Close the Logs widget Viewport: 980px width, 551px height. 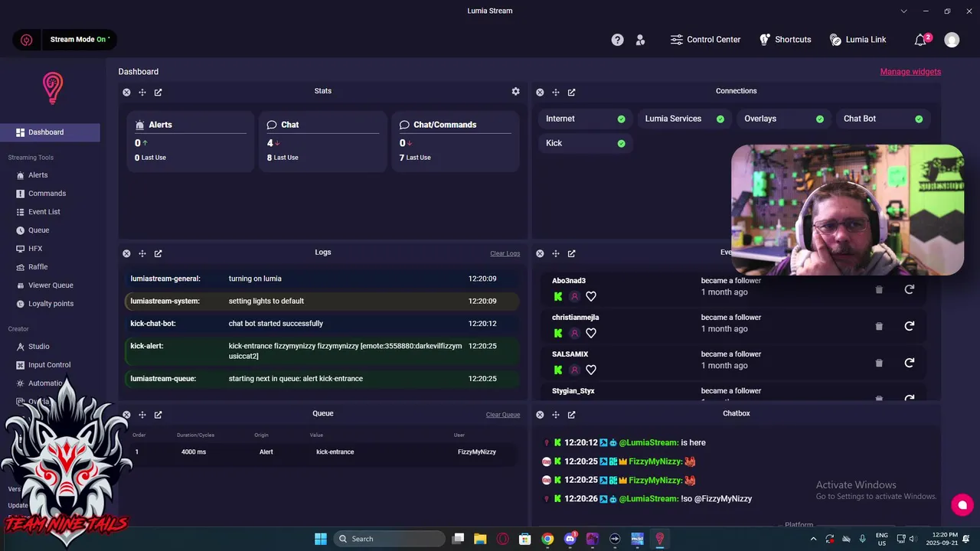point(126,253)
